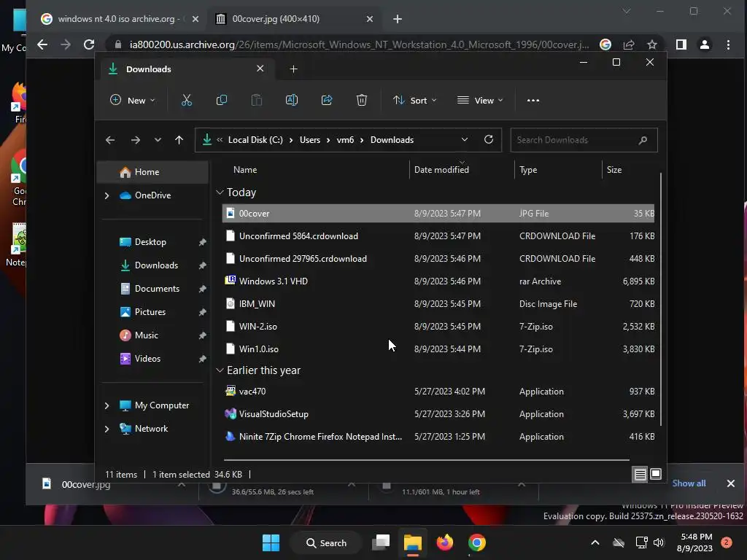Image resolution: width=747 pixels, height=560 pixels.
Task: Select the Windows 3.1 VHD file
Action: (x=438, y=281)
